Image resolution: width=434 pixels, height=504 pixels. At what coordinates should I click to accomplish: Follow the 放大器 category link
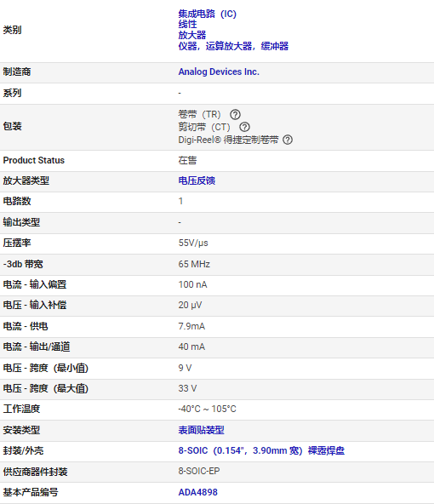192,35
